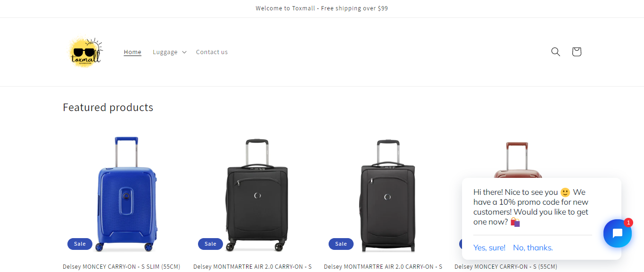Go to the Home menu item

[x=132, y=52]
